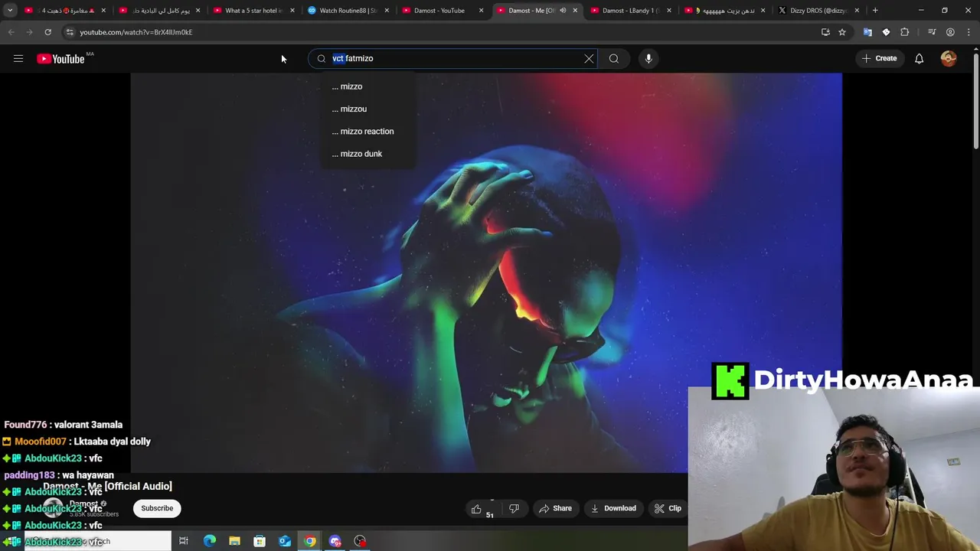Share the Damost video
980x551 pixels.
click(x=555, y=508)
